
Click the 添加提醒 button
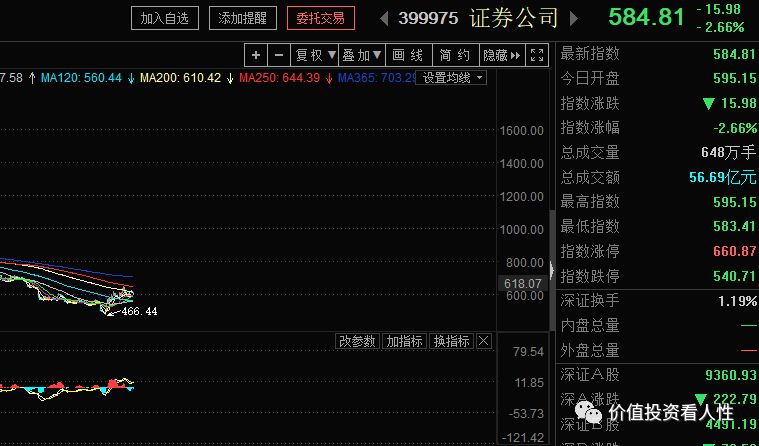pos(243,18)
